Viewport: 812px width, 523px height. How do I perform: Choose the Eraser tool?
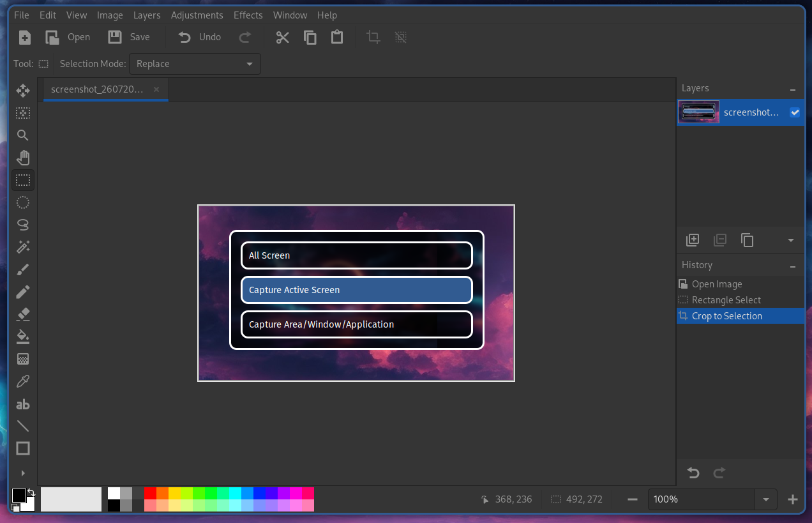point(23,314)
